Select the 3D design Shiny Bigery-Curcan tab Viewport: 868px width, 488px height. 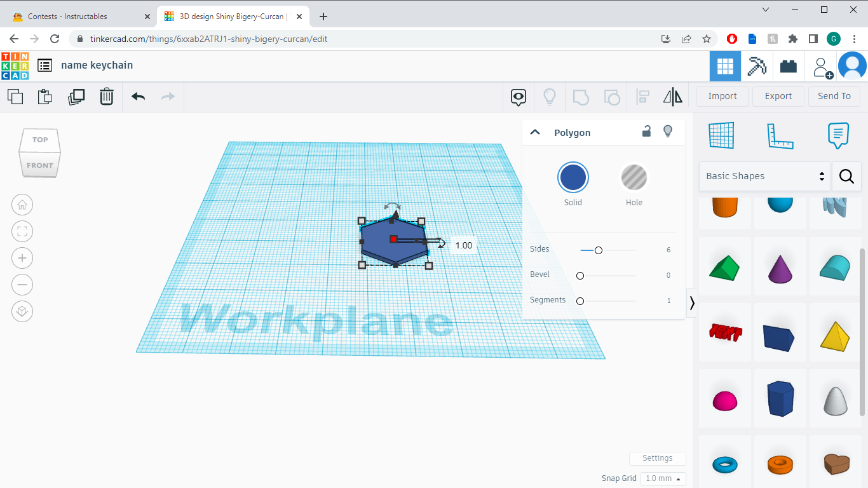(x=233, y=17)
